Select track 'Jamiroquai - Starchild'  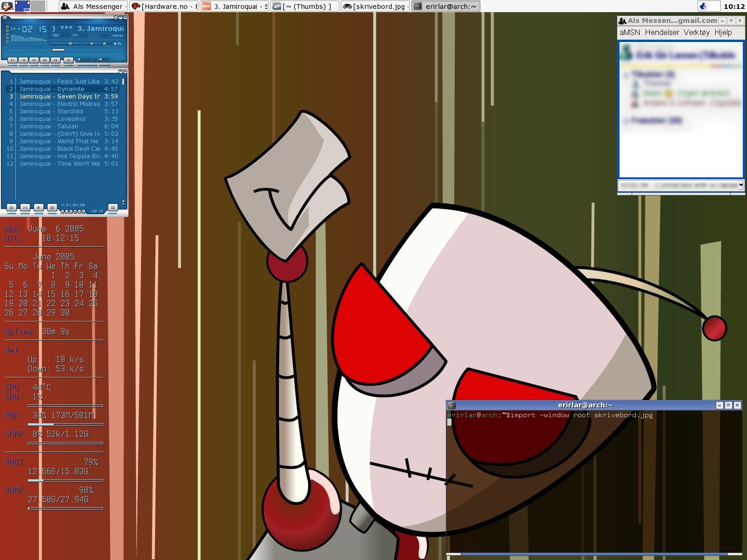tap(62, 111)
